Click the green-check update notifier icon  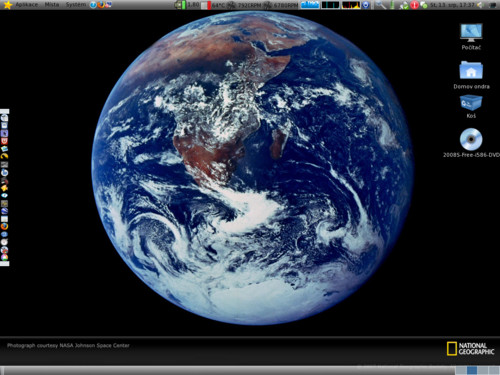404,5
